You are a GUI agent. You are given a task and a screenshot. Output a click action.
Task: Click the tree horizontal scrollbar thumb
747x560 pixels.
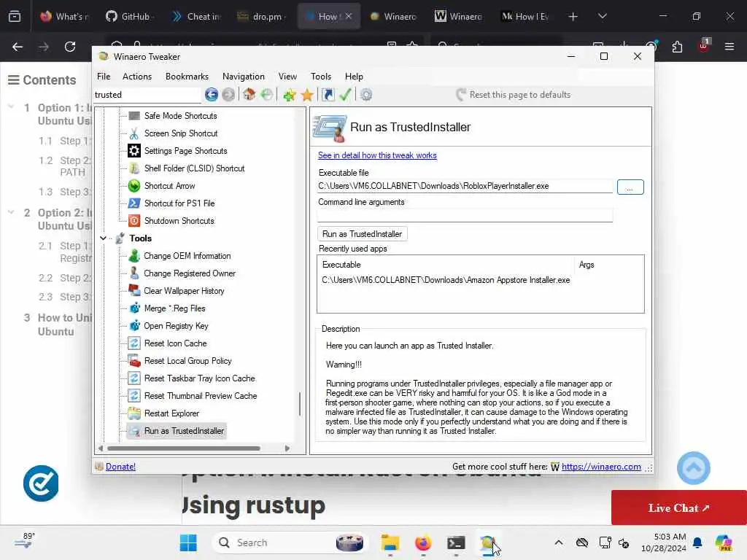(x=184, y=448)
